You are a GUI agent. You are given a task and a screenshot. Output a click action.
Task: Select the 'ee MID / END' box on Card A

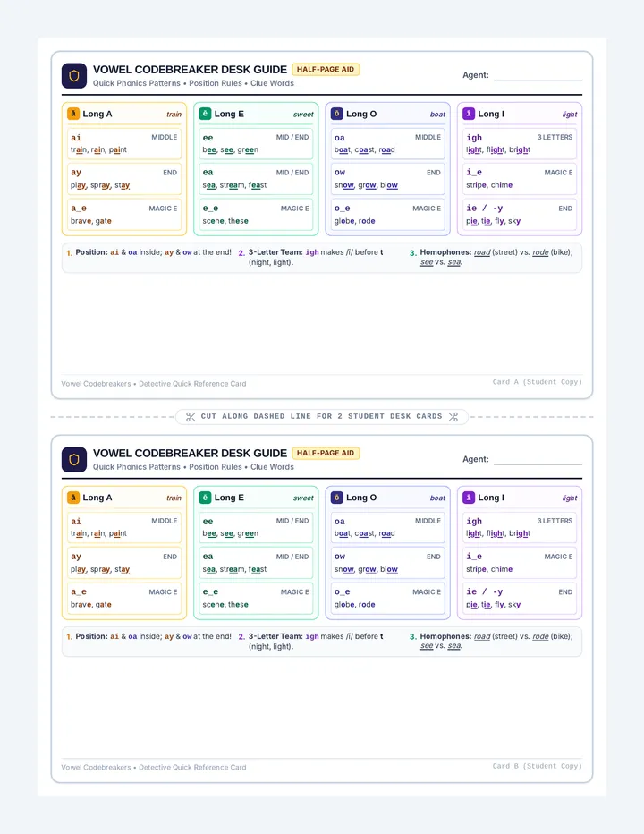pos(256,143)
